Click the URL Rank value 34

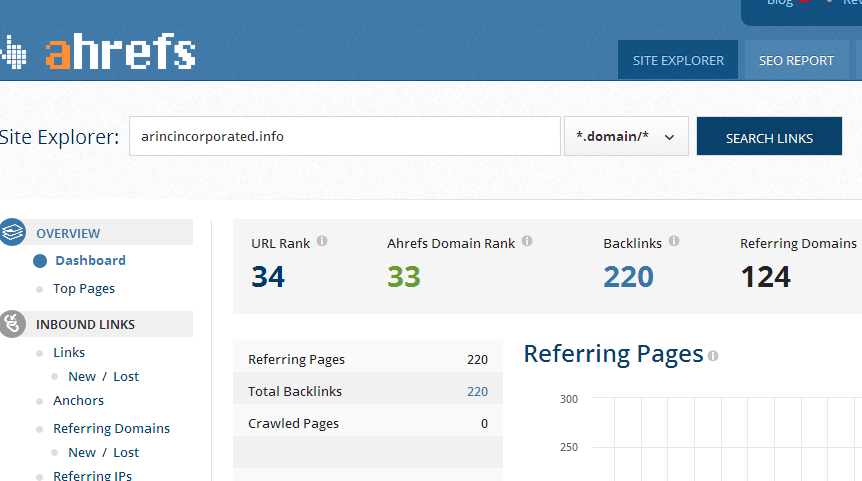[x=268, y=277]
